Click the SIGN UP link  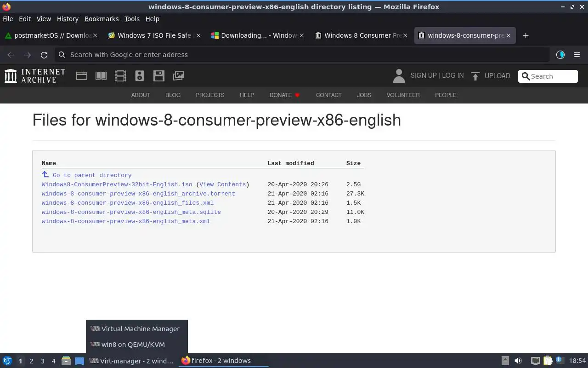(x=424, y=75)
